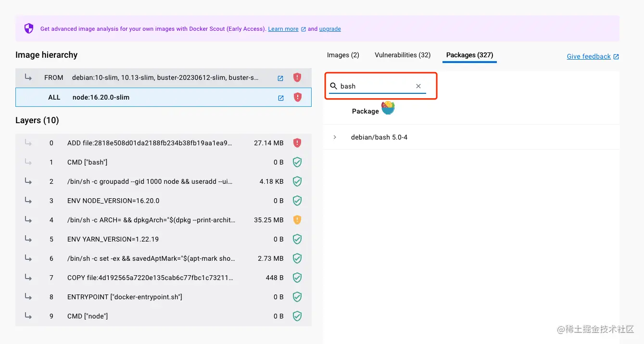Click the 2.73 MB size of layer 6
The height and width of the screenshot is (344, 644).
tap(271, 258)
